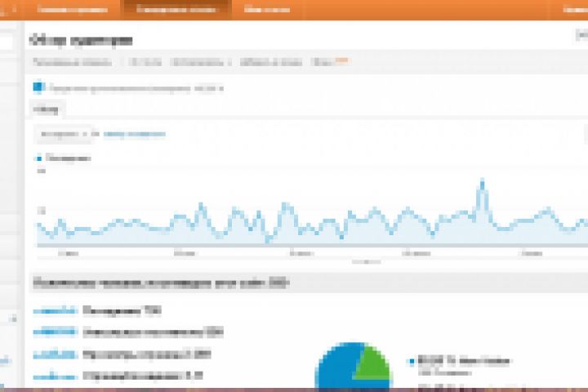Click the page title heading above the toolbar
This screenshot has width=588, height=392.
(x=81, y=40)
